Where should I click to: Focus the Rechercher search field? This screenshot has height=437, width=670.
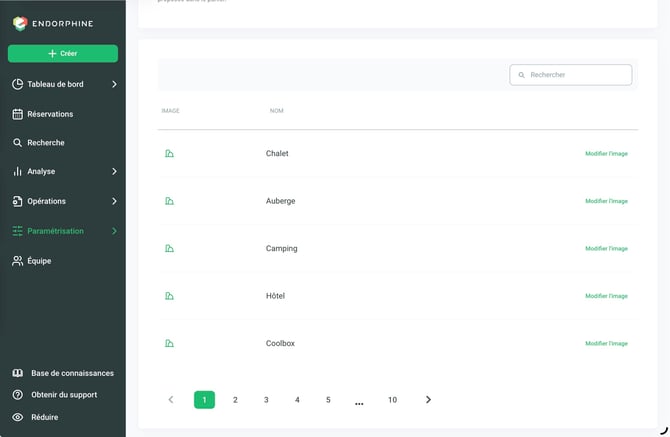pos(571,75)
